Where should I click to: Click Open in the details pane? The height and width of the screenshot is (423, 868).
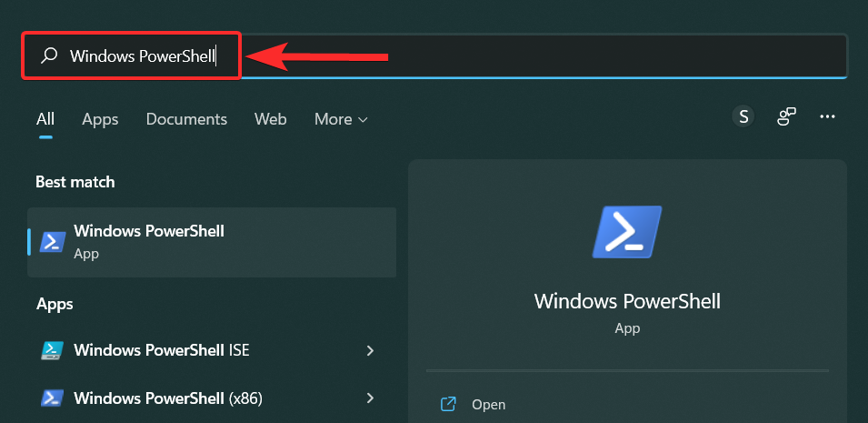[488, 405]
